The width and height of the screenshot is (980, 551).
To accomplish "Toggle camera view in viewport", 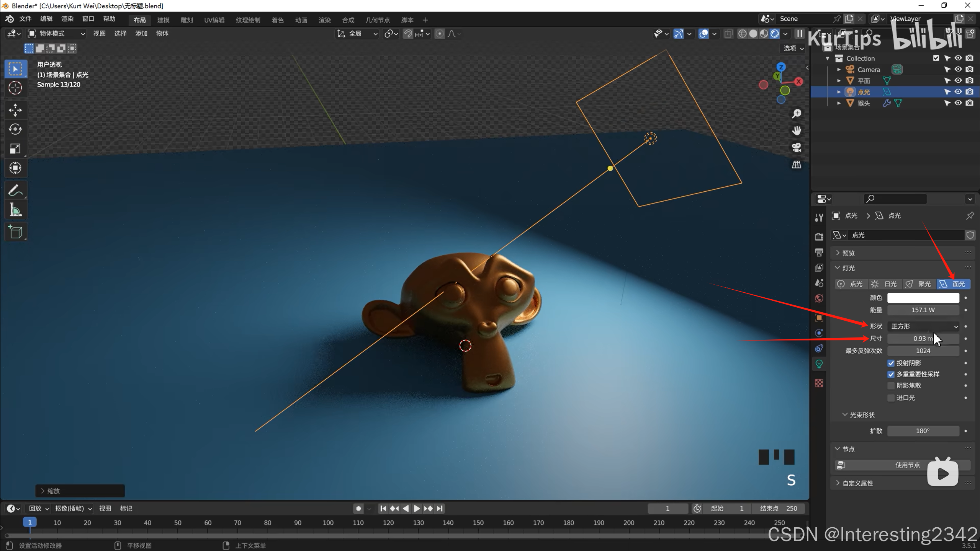I will pyautogui.click(x=797, y=148).
